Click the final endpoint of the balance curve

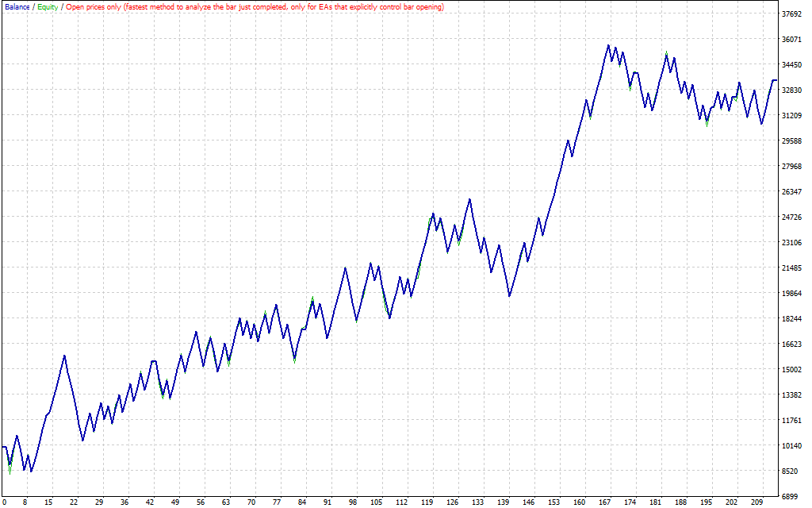[x=776, y=80]
